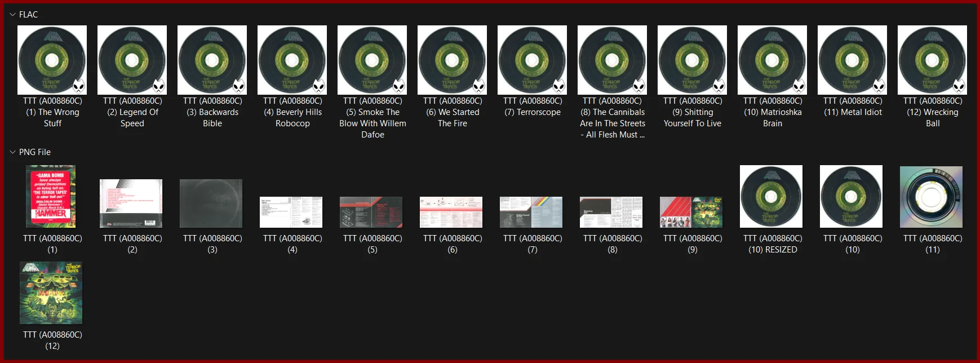
Task: Click PNG file name 'TTT (A008860C) (11)'
Action: pos(933,244)
